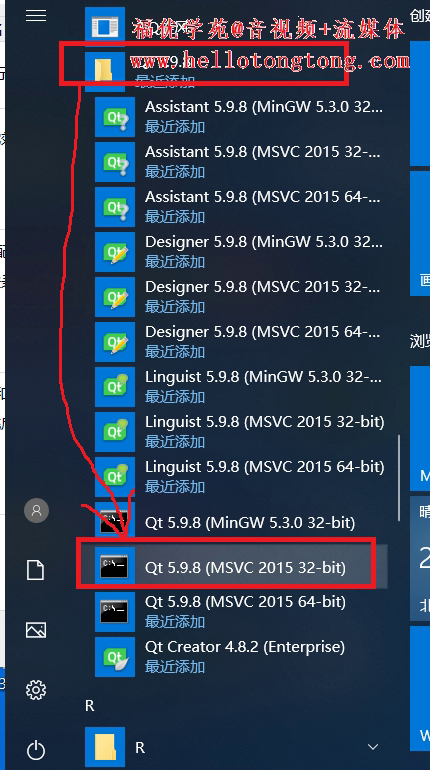The image size is (430, 770).
Task: Jump to apps via R letter header
Action: pyautogui.click(x=89, y=706)
